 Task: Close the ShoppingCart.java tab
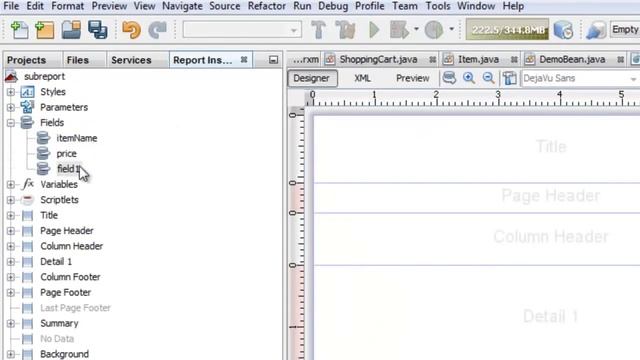tap(433, 60)
